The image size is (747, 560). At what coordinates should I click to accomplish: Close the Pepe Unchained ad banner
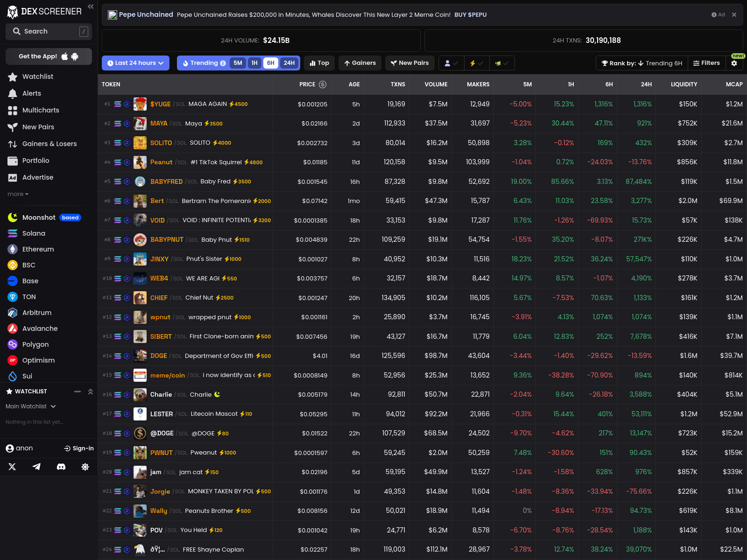pos(734,15)
